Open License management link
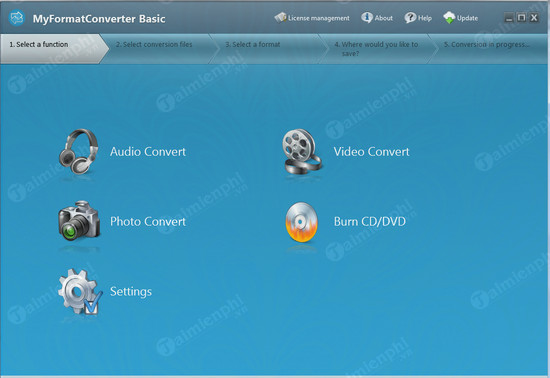Screen dimensions: 550x378 tap(318, 18)
